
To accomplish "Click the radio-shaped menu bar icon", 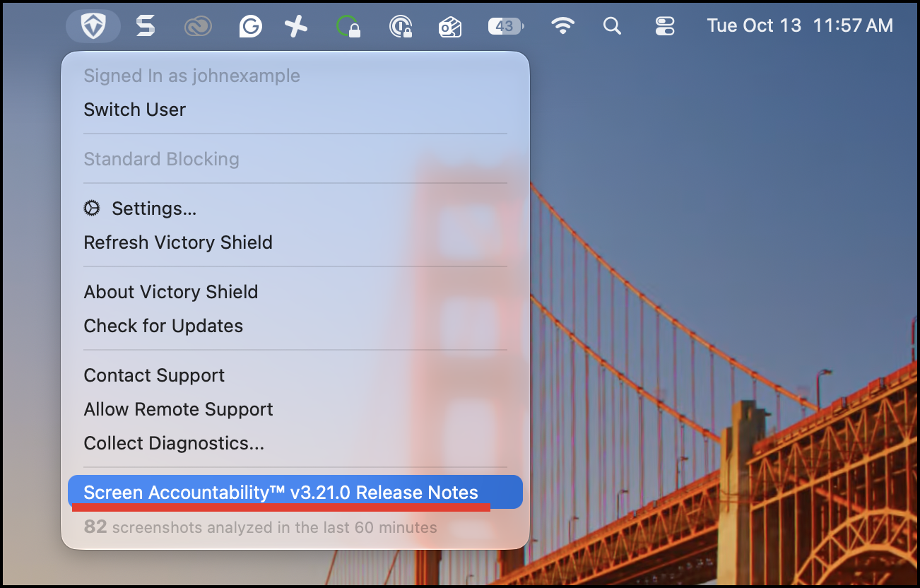I will point(450,27).
